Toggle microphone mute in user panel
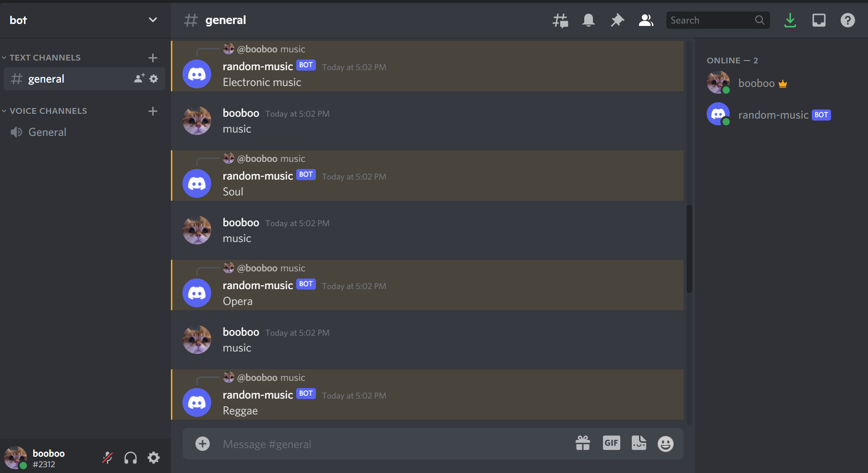868x473 pixels. click(108, 458)
